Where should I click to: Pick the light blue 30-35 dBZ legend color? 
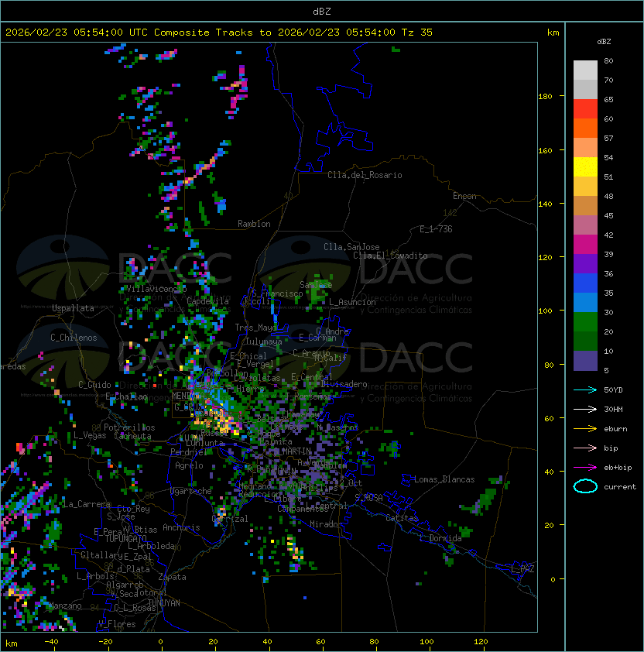pyautogui.click(x=585, y=303)
